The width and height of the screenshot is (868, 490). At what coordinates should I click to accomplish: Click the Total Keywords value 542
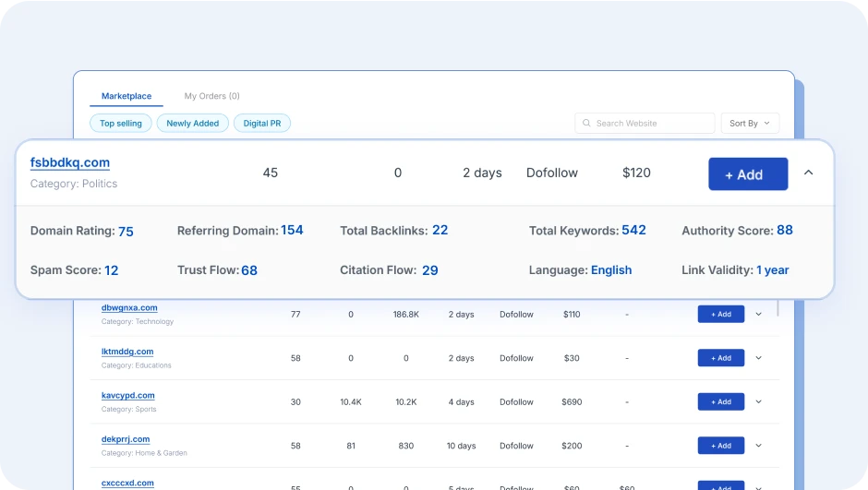[x=633, y=230]
